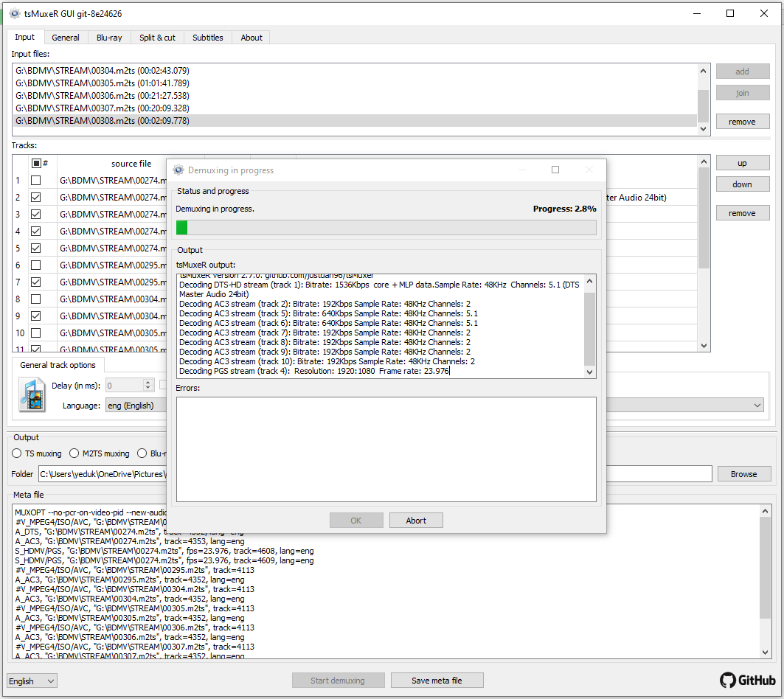The image size is (784, 699).
Task: Switch to the General tab
Action: (x=66, y=38)
